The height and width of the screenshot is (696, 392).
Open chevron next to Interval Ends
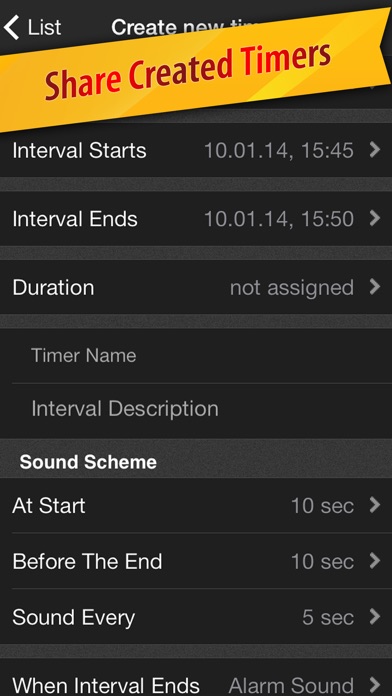375,218
